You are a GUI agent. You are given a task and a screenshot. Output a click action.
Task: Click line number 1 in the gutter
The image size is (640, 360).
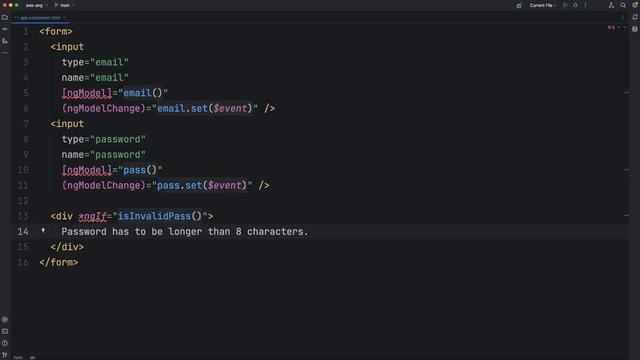click(x=26, y=31)
